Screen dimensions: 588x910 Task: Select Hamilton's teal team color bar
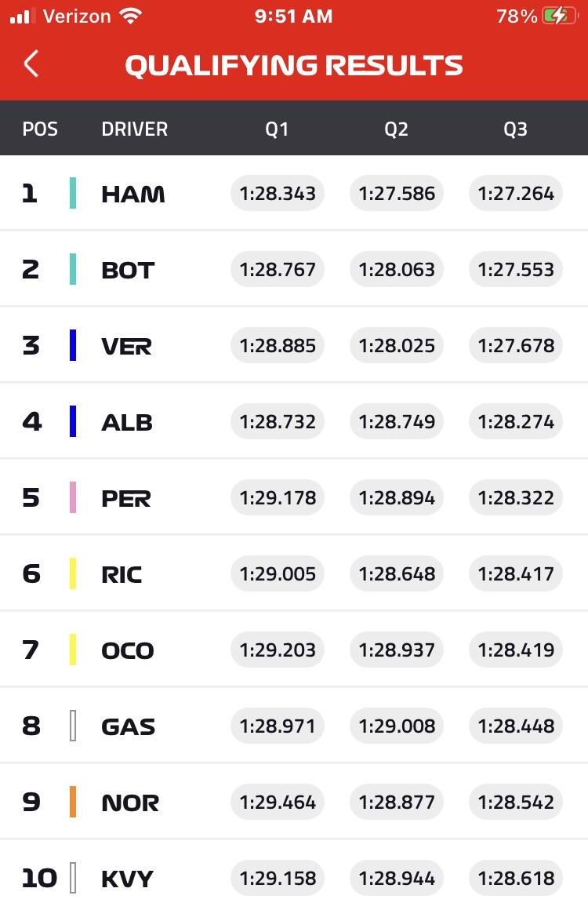point(72,193)
